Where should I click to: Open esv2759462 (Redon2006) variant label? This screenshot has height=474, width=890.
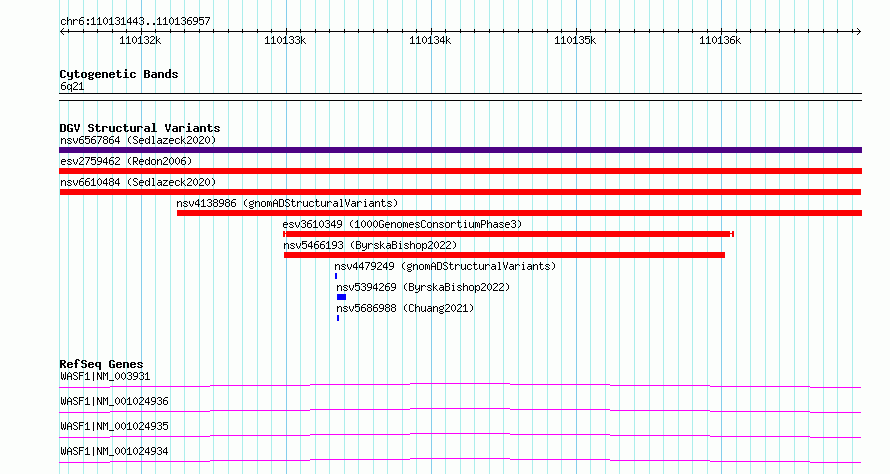126,161
